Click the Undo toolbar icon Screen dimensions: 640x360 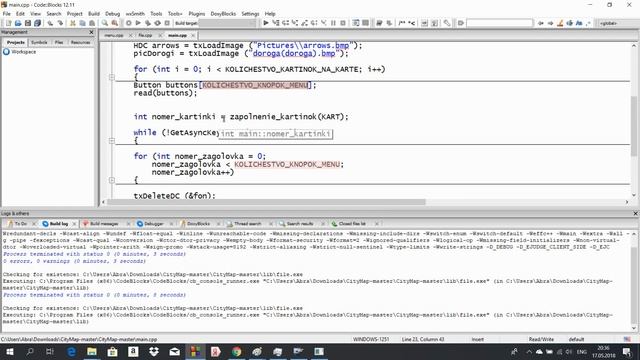[x=50, y=23]
